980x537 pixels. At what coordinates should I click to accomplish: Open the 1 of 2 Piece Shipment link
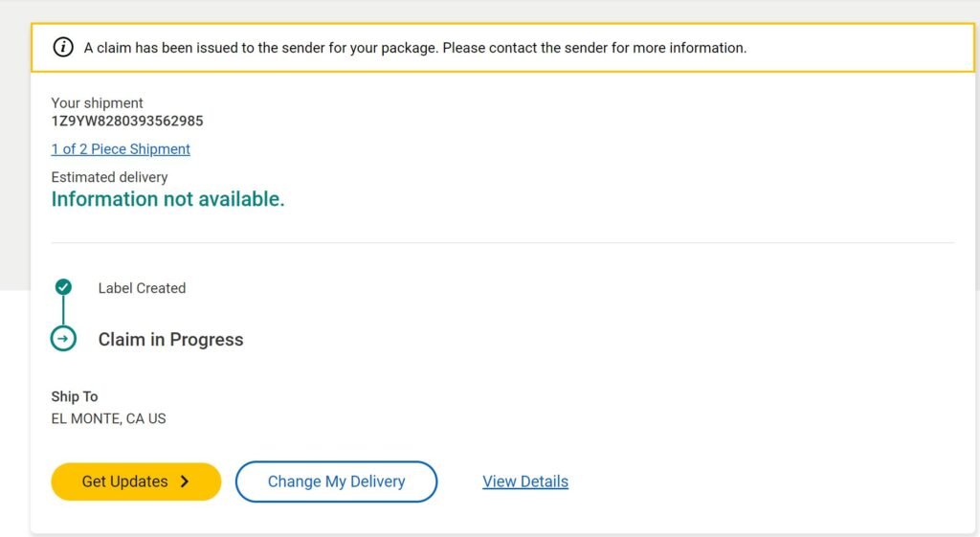tap(121, 149)
